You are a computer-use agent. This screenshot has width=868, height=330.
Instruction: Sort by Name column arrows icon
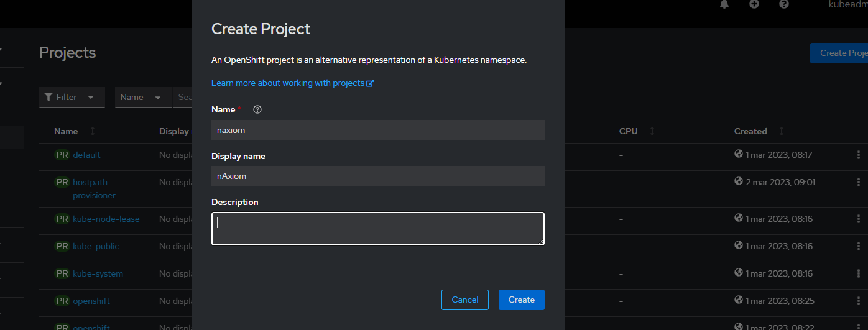tap(93, 131)
